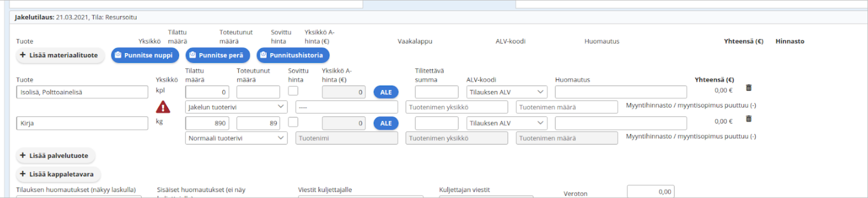Click Veroton field showing 0,00

(651, 192)
